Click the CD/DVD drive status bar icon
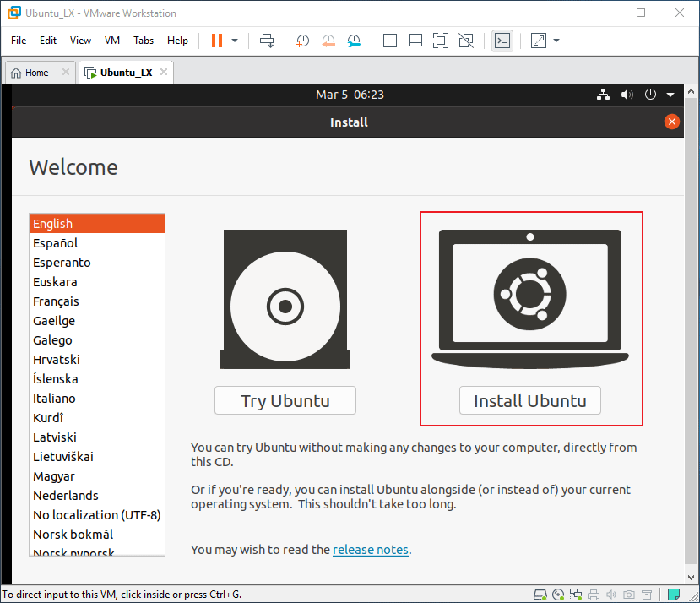This screenshot has height=603, width=700. click(x=558, y=595)
